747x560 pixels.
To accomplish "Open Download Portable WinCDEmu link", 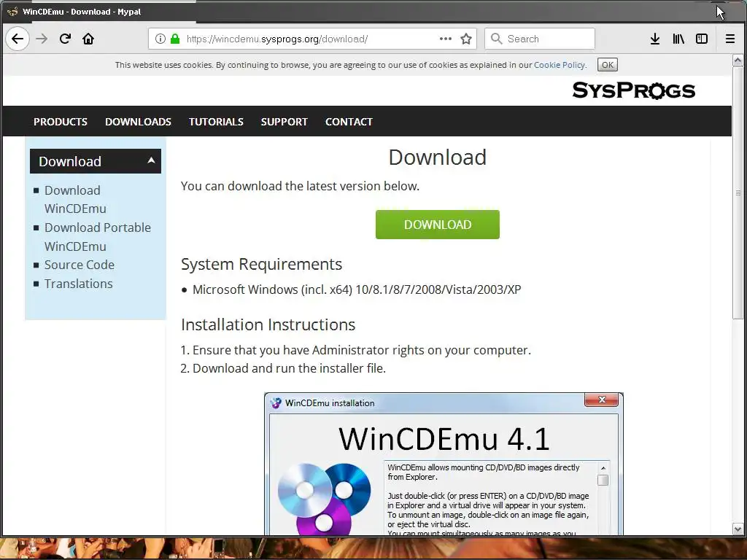I will (98, 237).
